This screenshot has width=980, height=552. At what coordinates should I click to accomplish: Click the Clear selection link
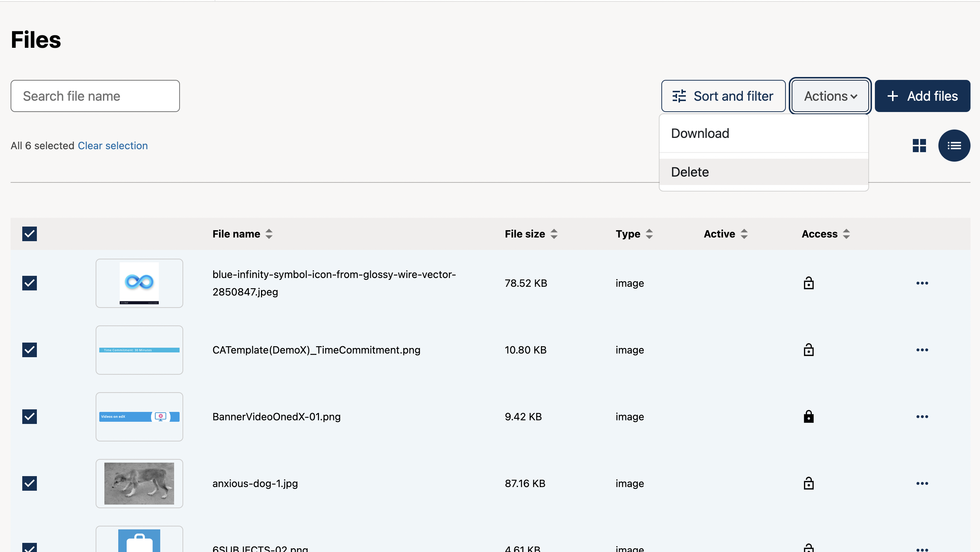tap(113, 146)
